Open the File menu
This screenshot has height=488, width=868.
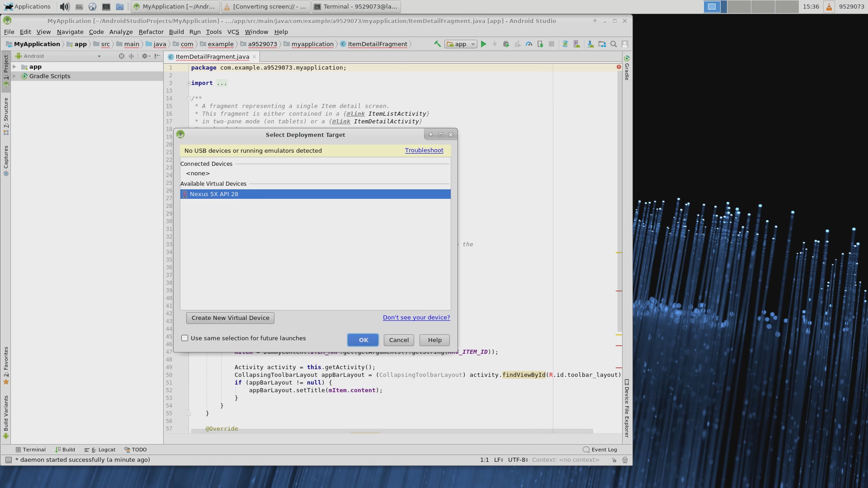coord(9,32)
